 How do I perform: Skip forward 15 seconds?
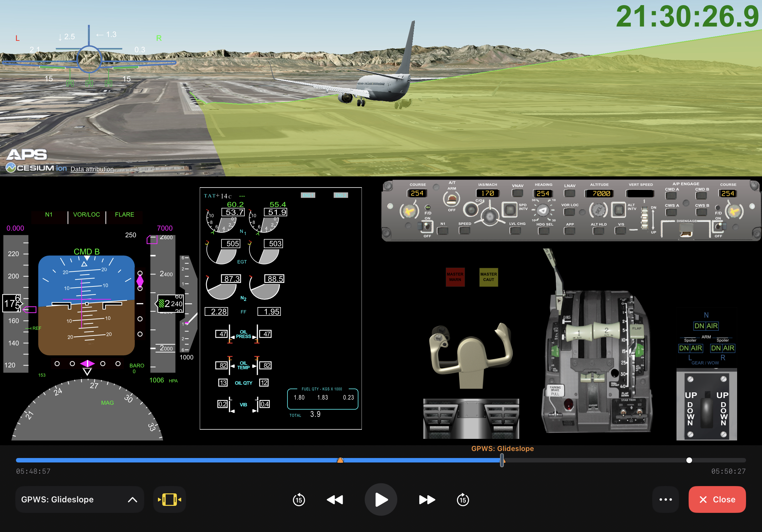(463, 499)
